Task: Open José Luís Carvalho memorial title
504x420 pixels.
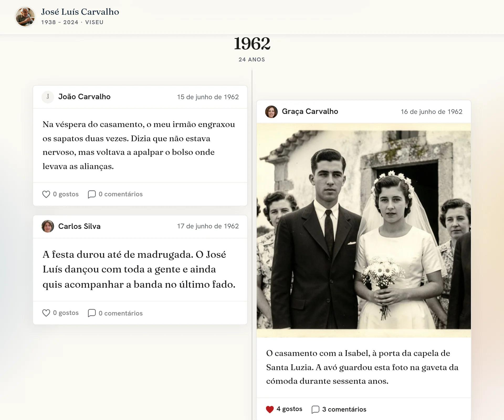Action: [x=80, y=12]
